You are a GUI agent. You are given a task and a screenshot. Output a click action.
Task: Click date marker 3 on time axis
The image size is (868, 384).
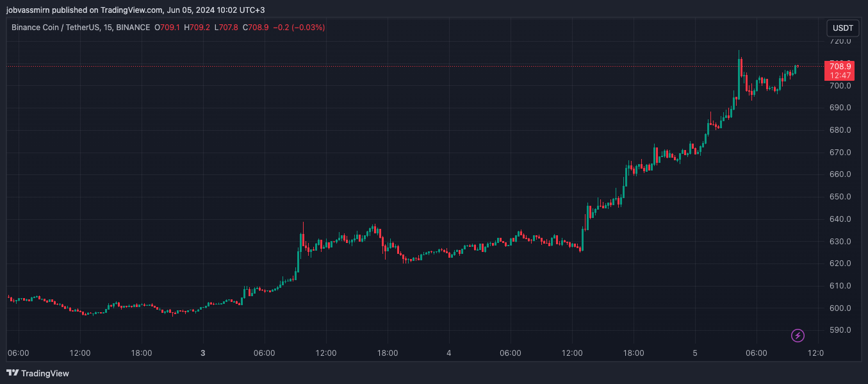(203, 353)
